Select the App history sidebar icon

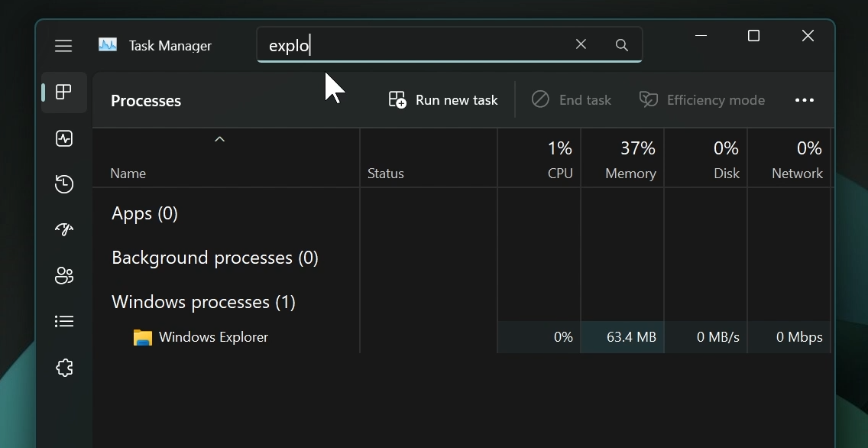63,184
